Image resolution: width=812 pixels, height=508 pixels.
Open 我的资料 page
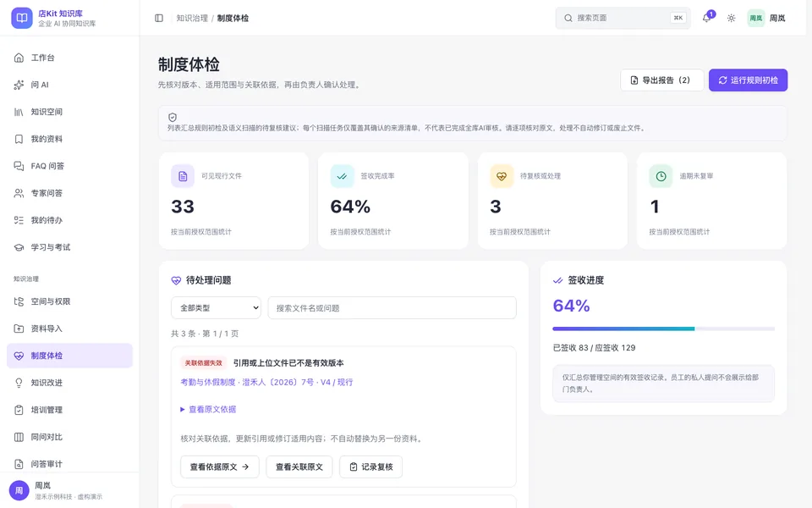pyautogui.click(x=69, y=139)
